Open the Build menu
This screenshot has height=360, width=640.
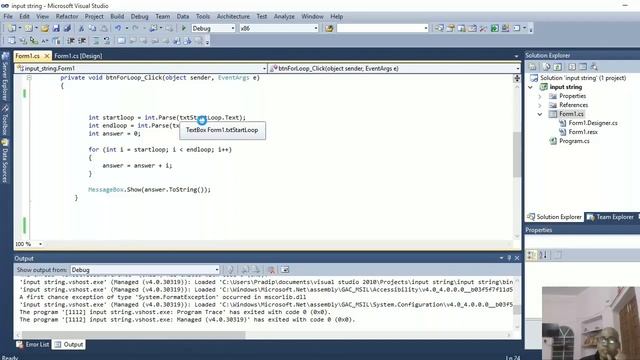tap(117, 16)
